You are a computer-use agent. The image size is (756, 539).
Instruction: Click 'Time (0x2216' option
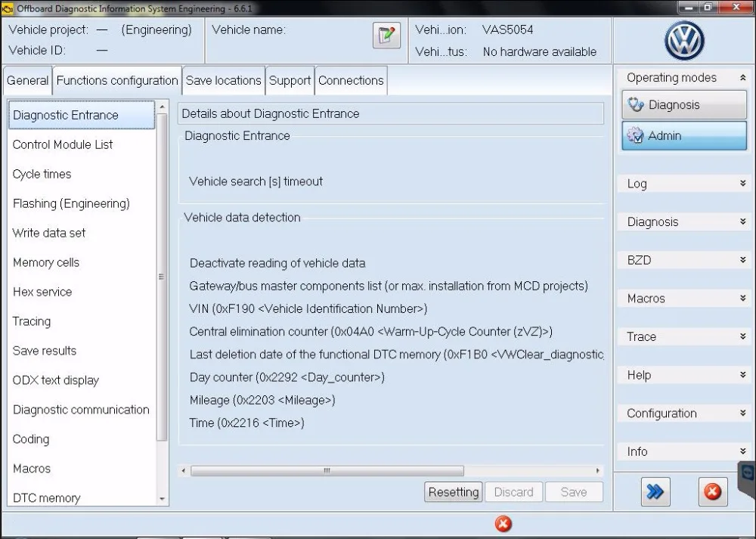pos(247,423)
